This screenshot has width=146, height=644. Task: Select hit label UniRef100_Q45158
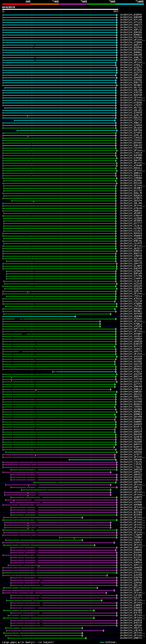[x=131, y=470]
